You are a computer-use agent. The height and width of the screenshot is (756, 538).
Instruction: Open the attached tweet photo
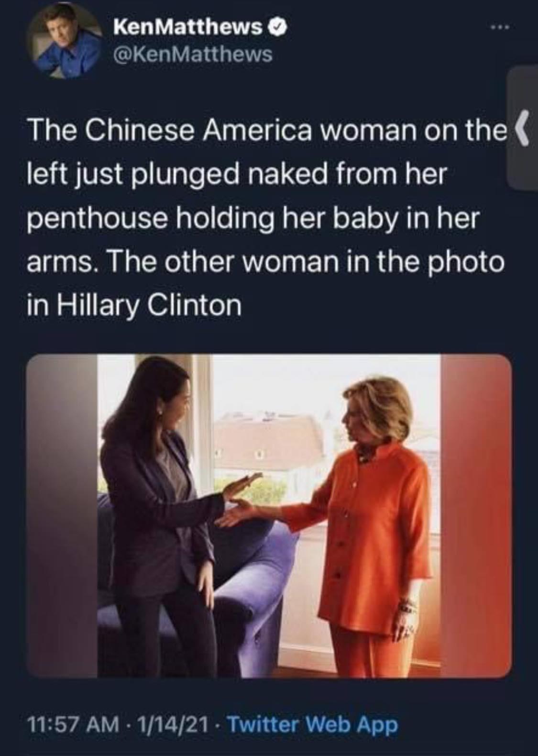(x=269, y=516)
